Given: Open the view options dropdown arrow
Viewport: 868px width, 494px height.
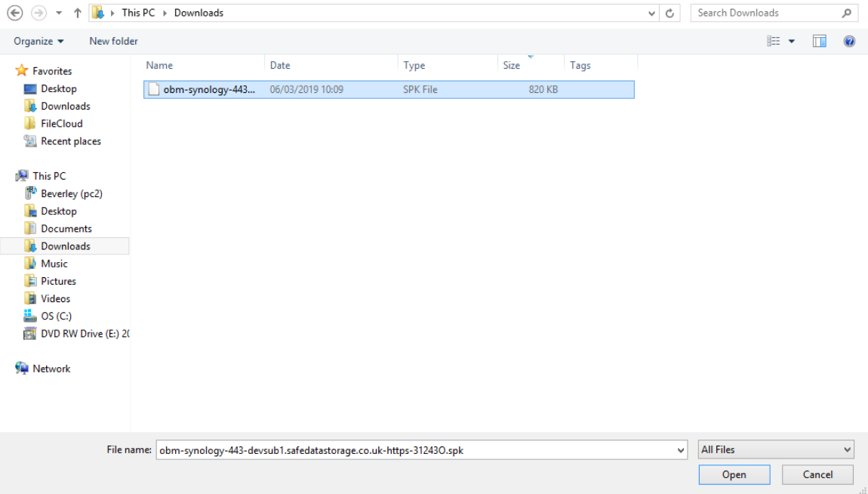Looking at the screenshot, I should pyautogui.click(x=792, y=42).
